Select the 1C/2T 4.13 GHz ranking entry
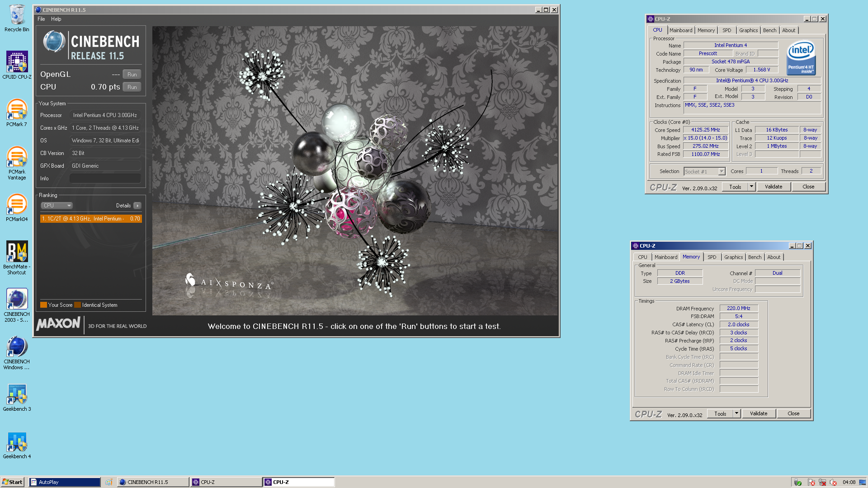 point(91,219)
